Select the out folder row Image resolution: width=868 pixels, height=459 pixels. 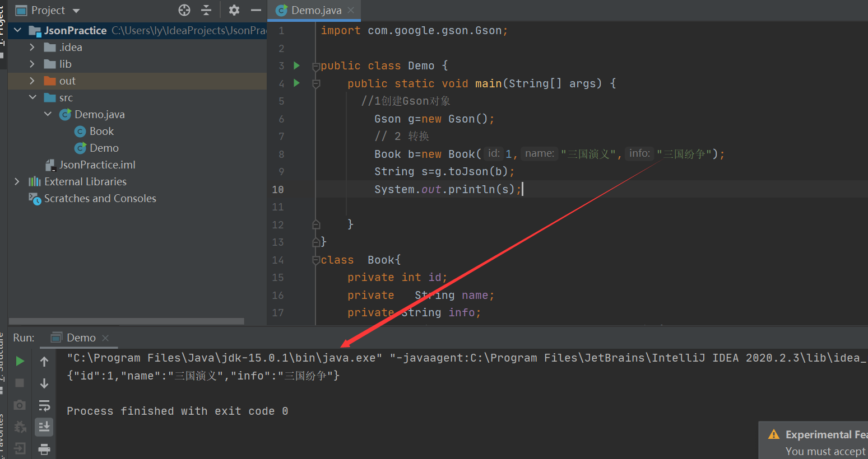[x=137, y=81]
